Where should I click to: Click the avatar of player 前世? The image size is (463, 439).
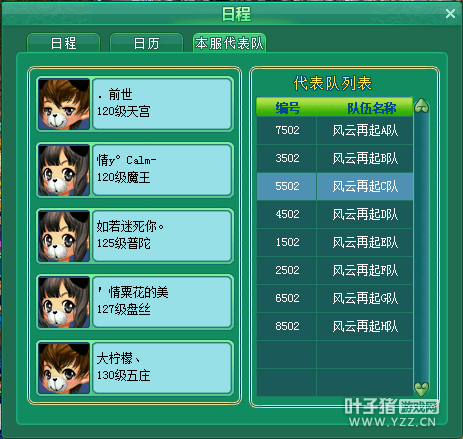pos(64,104)
